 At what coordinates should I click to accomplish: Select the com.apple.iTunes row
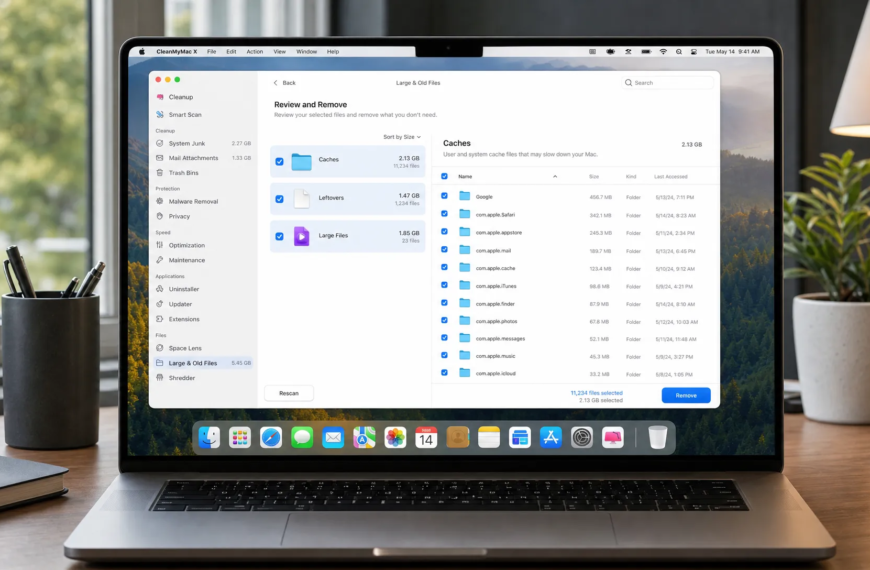[574, 286]
